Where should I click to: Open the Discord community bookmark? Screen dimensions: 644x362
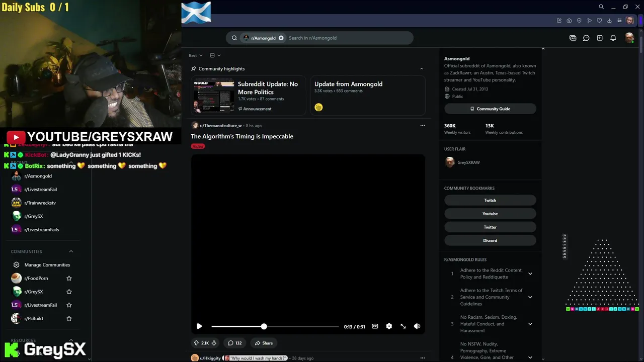490,240
